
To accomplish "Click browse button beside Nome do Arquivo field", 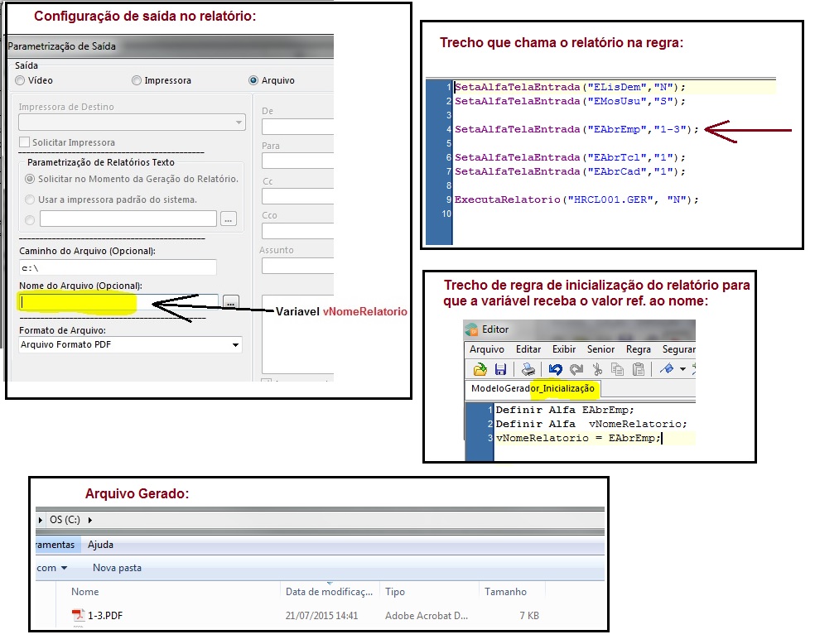I will pyautogui.click(x=231, y=303).
